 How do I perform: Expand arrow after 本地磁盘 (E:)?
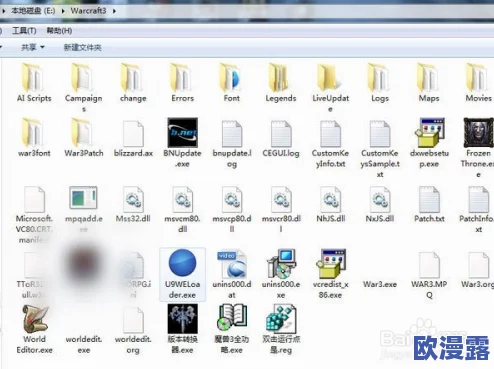click(x=63, y=11)
